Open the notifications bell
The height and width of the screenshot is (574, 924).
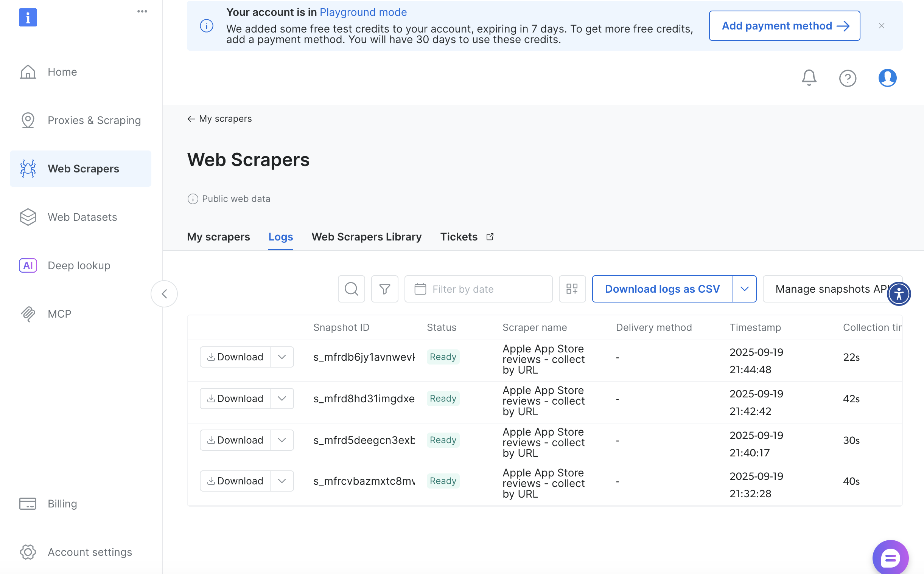tap(809, 78)
